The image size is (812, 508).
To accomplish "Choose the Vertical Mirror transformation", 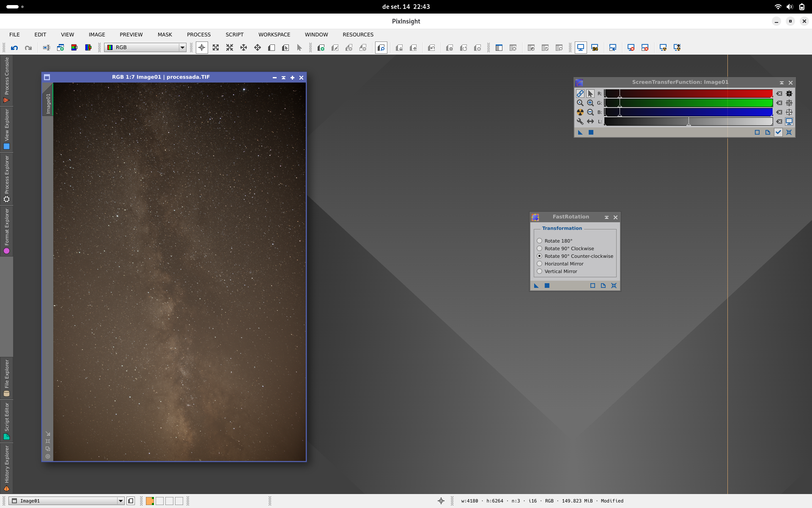I will click(x=557, y=271).
